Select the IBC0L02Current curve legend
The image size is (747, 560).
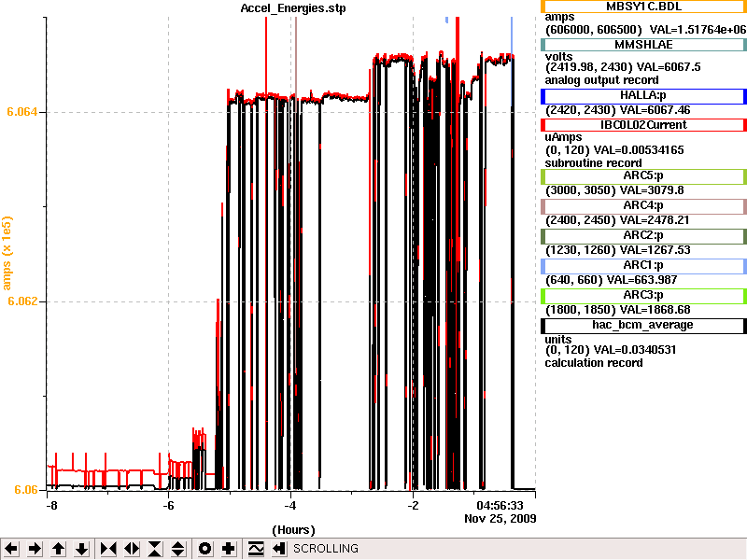pyautogui.click(x=643, y=125)
